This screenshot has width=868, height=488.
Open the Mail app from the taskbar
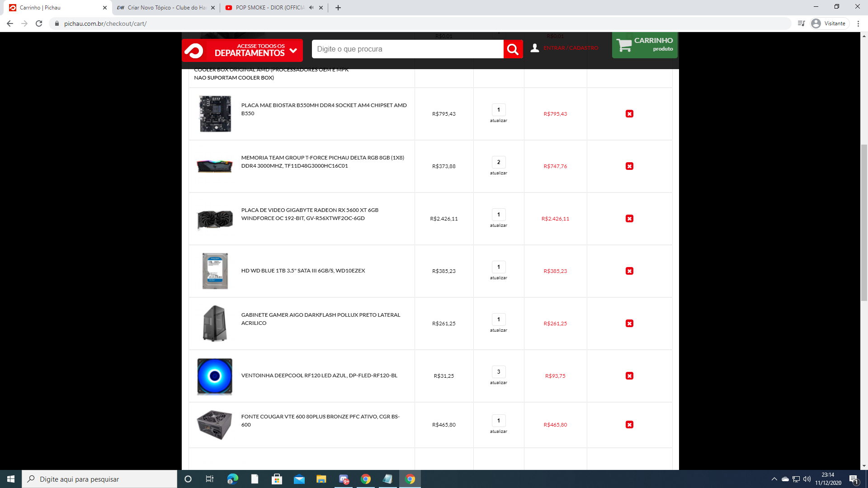click(299, 479)
